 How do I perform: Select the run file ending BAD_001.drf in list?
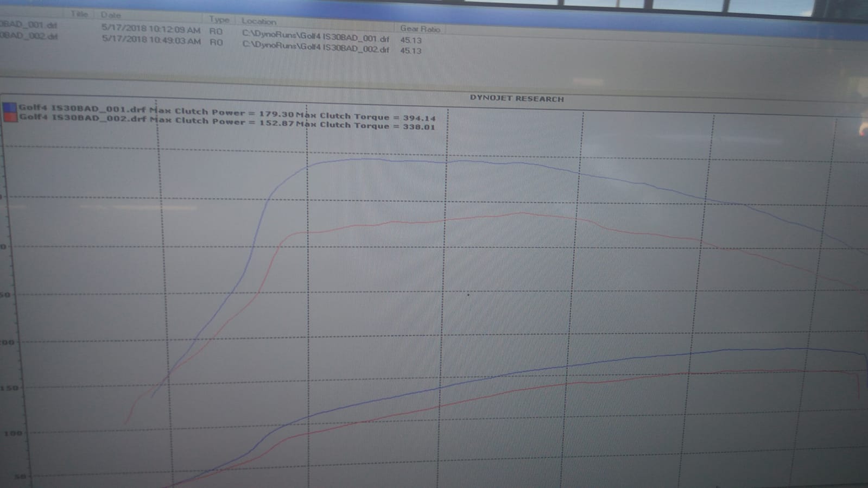pos(28,24)
